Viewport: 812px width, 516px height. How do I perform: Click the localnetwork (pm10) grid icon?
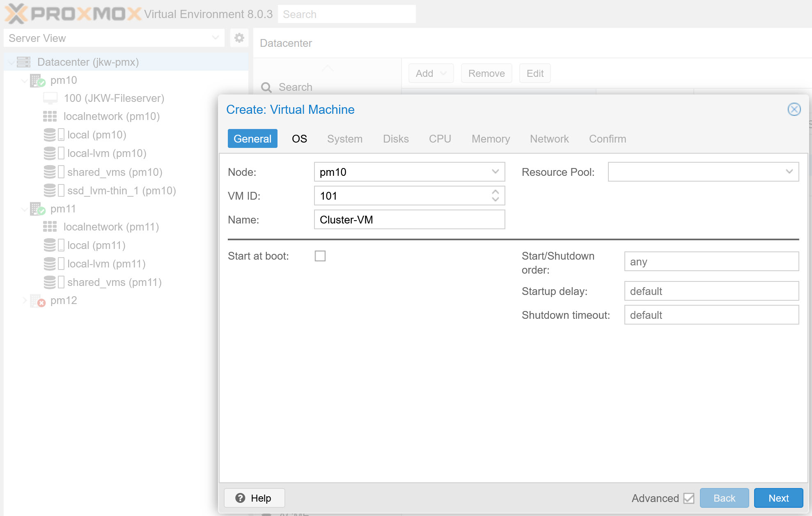(x=50, y=117)
